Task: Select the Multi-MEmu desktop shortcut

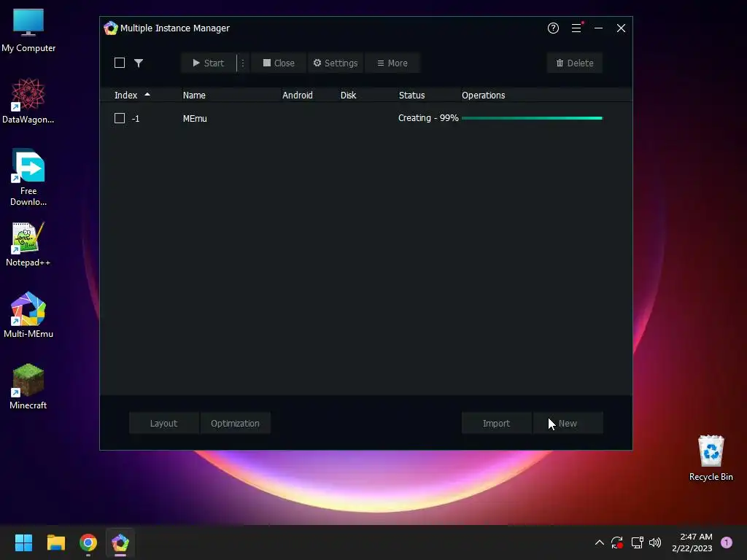Action: click(28, 315)
